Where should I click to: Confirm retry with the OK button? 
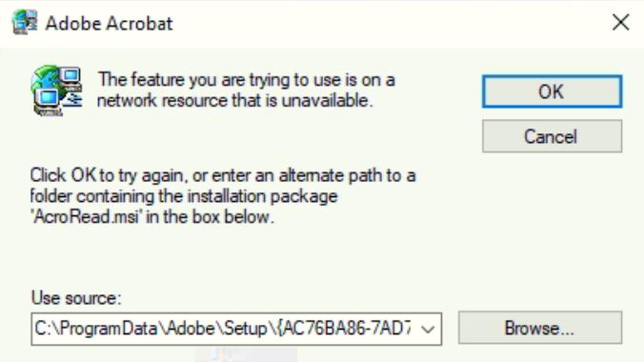click(x=552, y=91)
